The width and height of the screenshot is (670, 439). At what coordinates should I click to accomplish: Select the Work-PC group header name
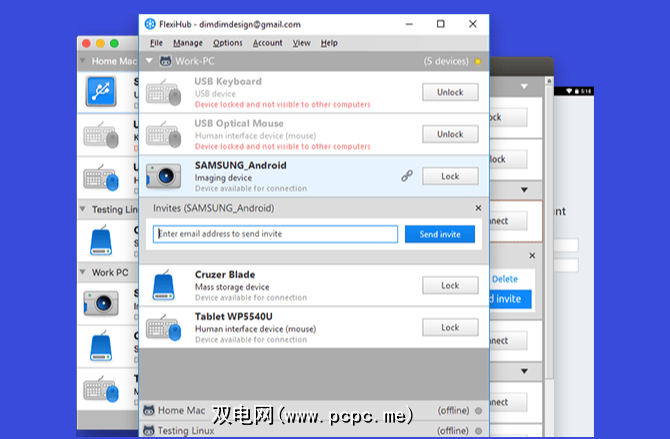coord(194,61)
